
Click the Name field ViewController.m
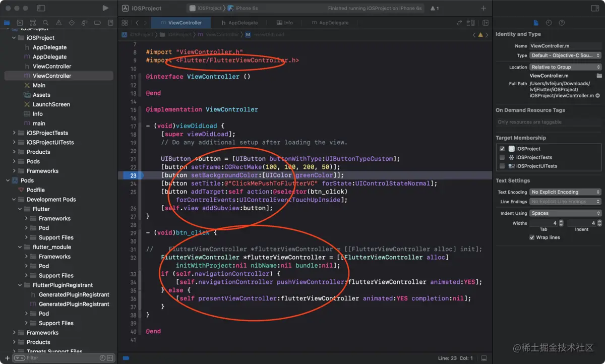[565, 46]
